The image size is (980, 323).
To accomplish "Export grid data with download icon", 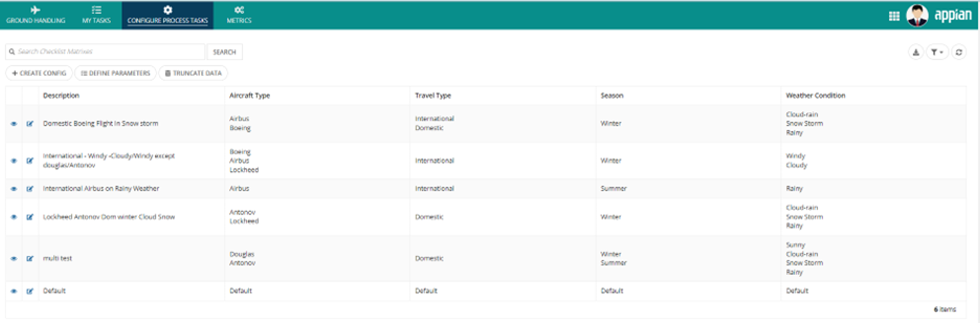I will pyautogui.click(x=916, y=52).
